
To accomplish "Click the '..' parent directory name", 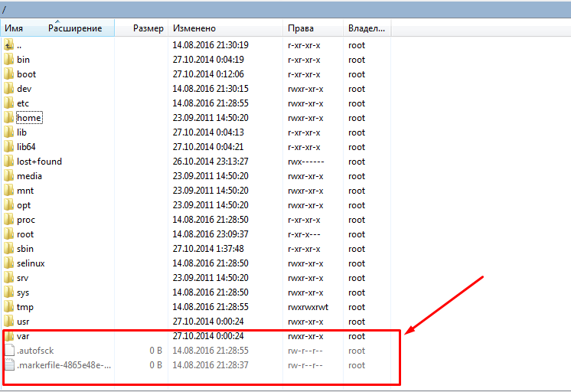I will 19,46.
